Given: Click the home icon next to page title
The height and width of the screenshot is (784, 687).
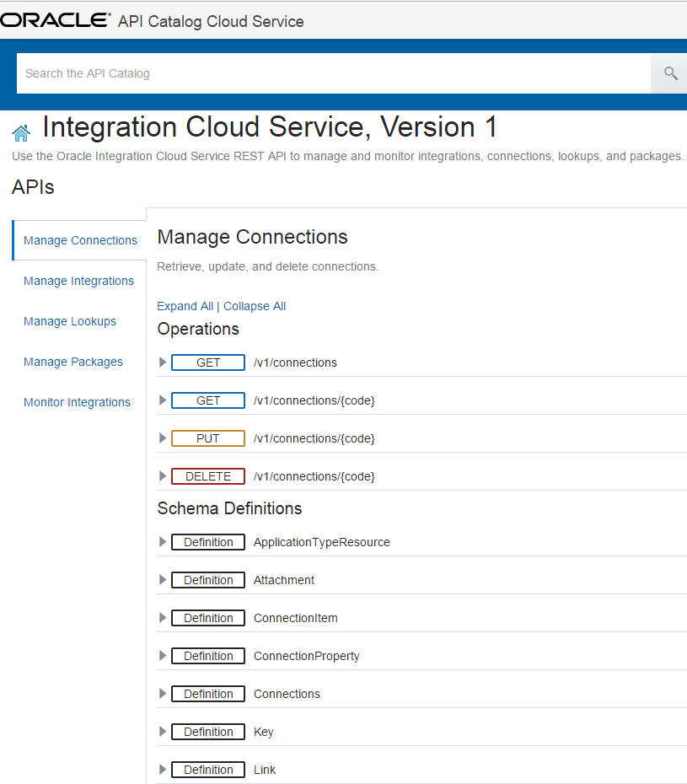Looking at the screenshot, I should tap(21, 132).
